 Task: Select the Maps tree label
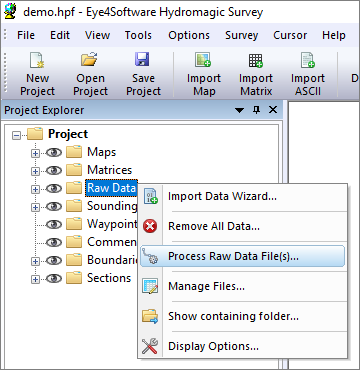(102, 152)
